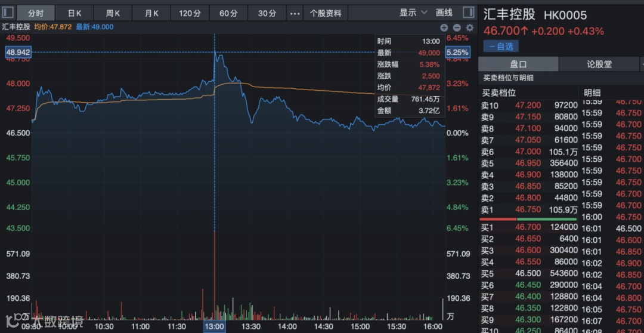Image resolution: width=644 pixels, height=333 pixels.
Task: Open the 盘口 order book tab
Action: [x=518, y=64]
